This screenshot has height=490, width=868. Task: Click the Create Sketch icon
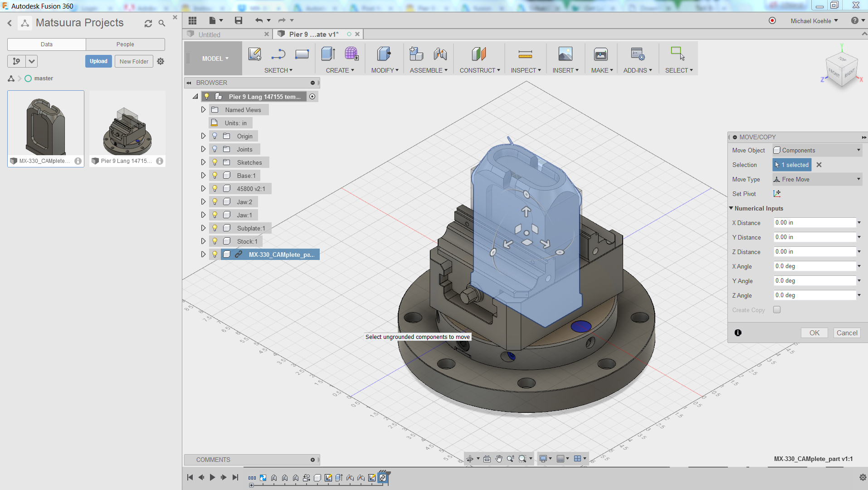point(255,54)
